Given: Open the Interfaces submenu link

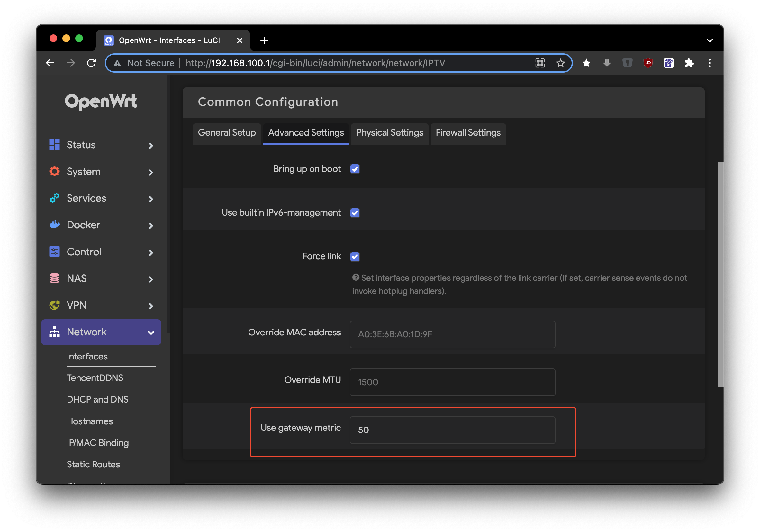Looking at the screenshot, I should point(87,356).
